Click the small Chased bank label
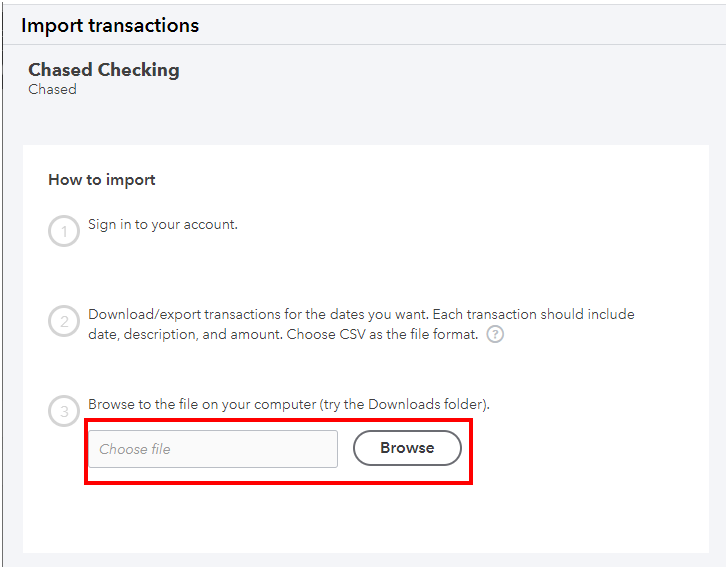This screenshot has width=726, height=567. tap(52, 89)
